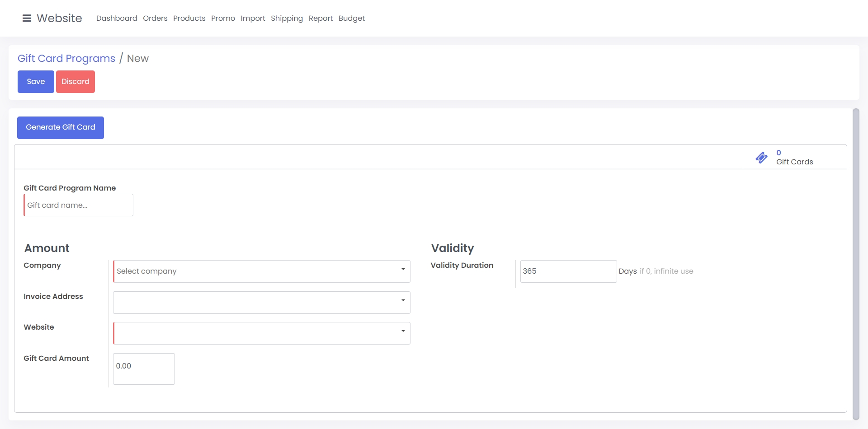Expand the Select company dropdown
The width and height of the screenshot is (868, 429).
261,271
